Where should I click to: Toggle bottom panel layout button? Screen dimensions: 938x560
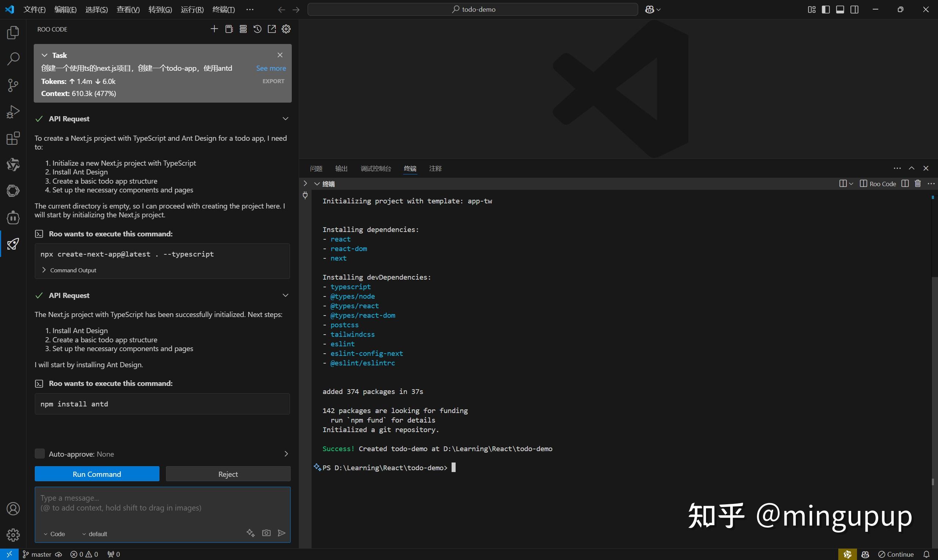click(x=840, y=10)
